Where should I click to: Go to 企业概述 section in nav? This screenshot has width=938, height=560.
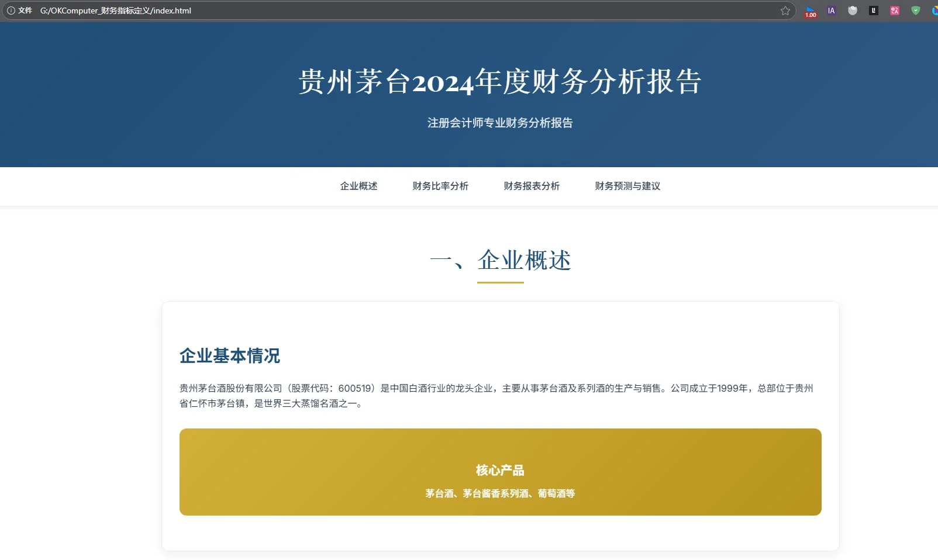pyautogui.click(x=358, y=186)
